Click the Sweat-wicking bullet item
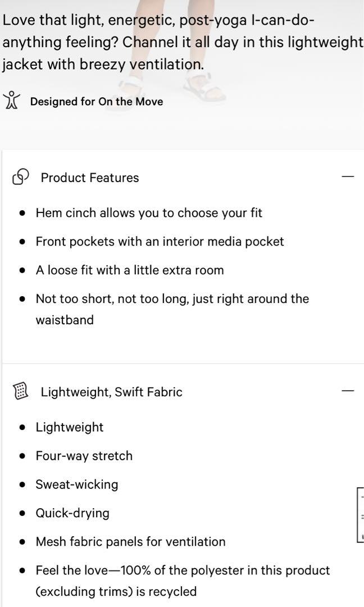This screenshot has height=607, width=364. 76,484
